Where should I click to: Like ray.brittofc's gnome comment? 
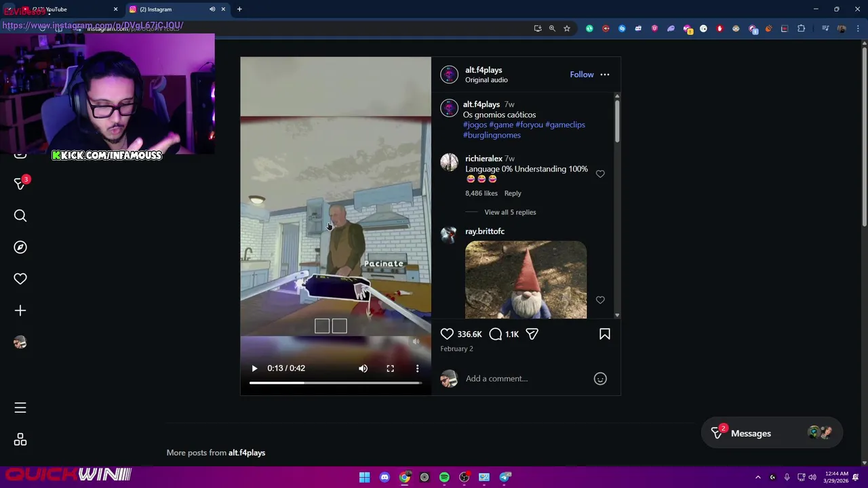(600, 300)
